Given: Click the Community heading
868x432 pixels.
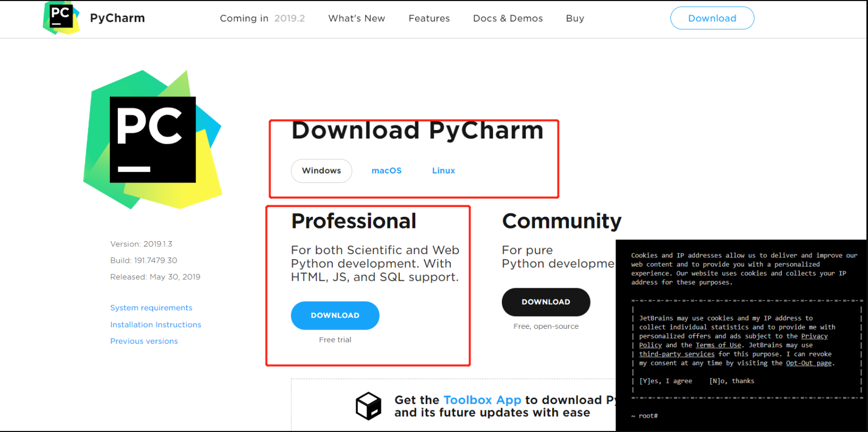Looking at the screenshot, I should click(562, 221).
